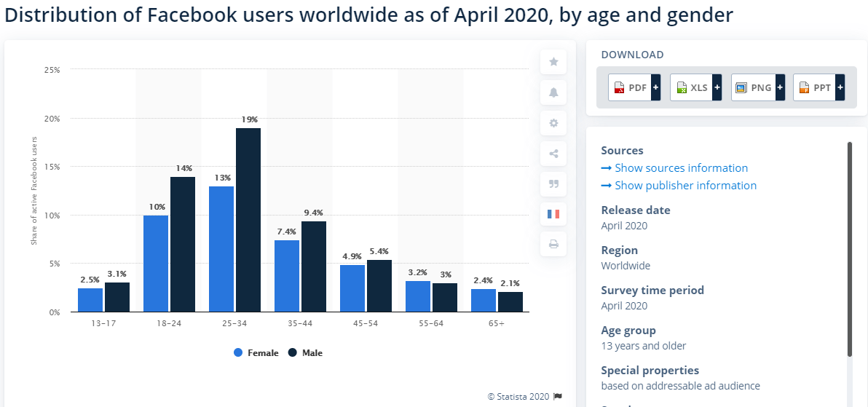
Task: Download the chart as PPT
Action: pyautogui.click(x=815, y=87)
